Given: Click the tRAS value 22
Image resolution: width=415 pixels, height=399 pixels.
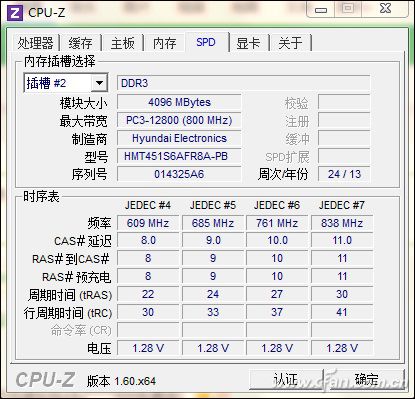Looking at the screenshot, I should coord(148,294).
